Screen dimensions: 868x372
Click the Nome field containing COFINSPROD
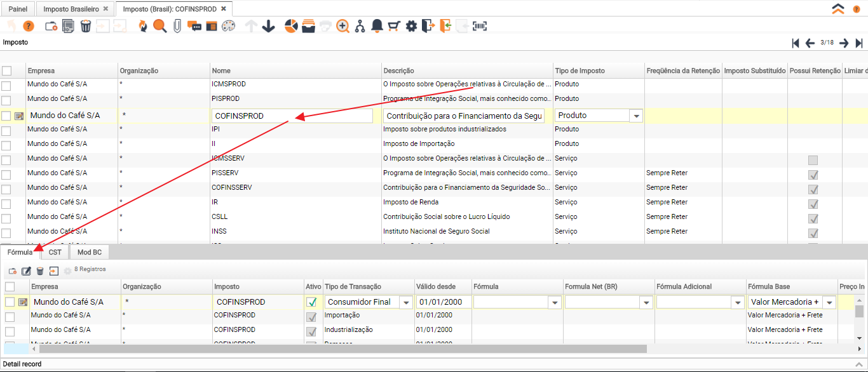point(292,116)
